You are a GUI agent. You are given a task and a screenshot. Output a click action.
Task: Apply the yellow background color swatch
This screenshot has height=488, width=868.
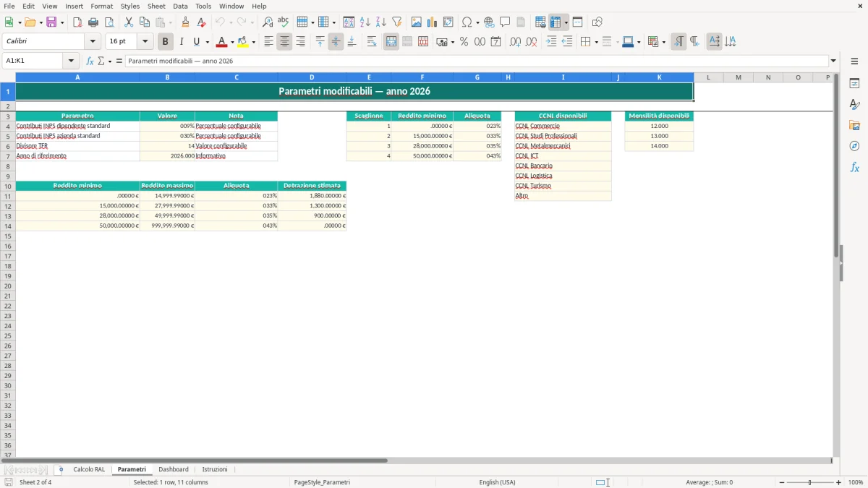tap(243, 42)
